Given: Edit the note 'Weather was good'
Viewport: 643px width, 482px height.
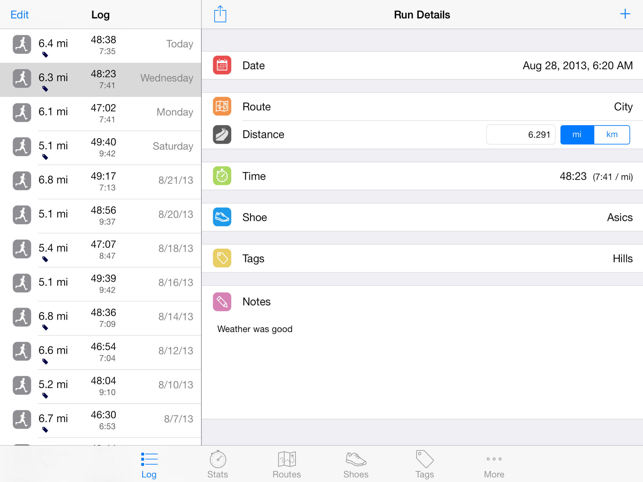Looking at the screenshot, I should [x=255, y=329].
